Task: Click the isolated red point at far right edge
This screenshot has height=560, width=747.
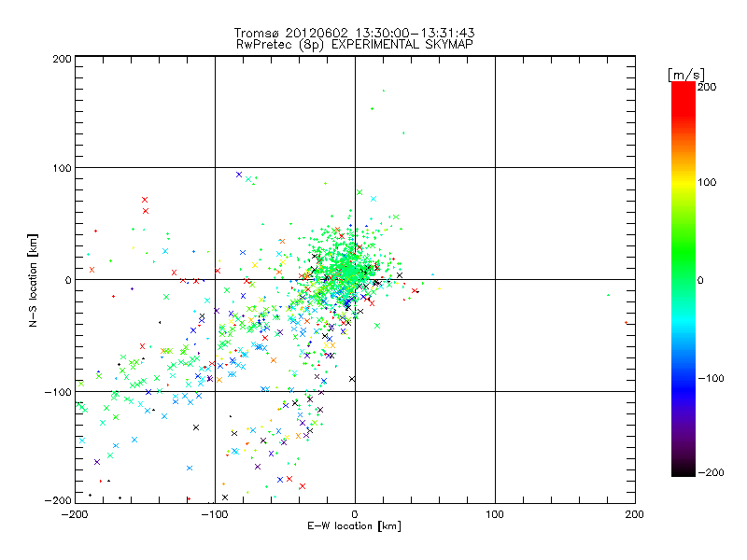Action: (x=626, y=323)
